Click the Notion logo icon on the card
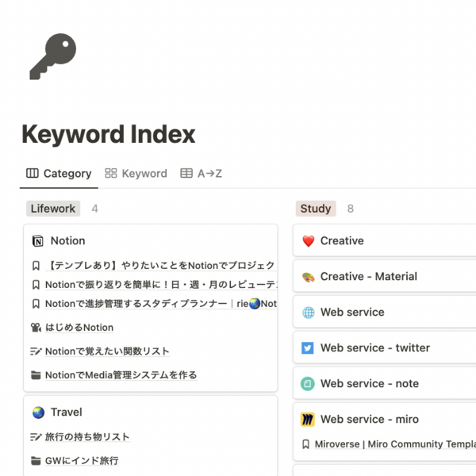Screen dimensions: 476x476 point(38,241)
